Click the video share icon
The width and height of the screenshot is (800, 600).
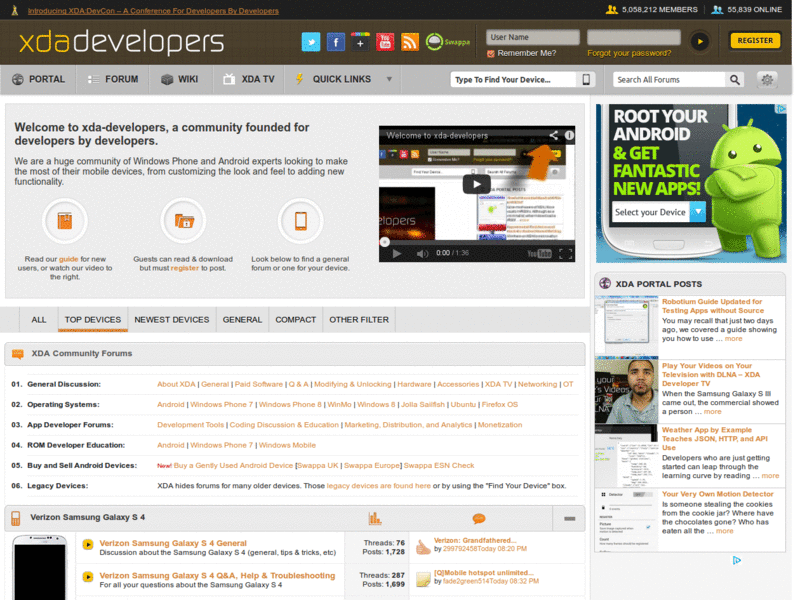(554, 135)
